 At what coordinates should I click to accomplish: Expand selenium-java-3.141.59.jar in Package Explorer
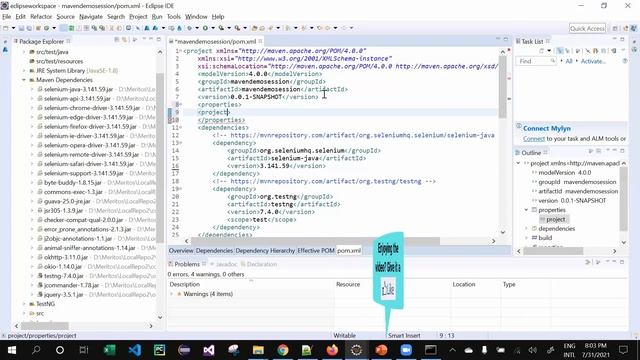pos(32,89)
